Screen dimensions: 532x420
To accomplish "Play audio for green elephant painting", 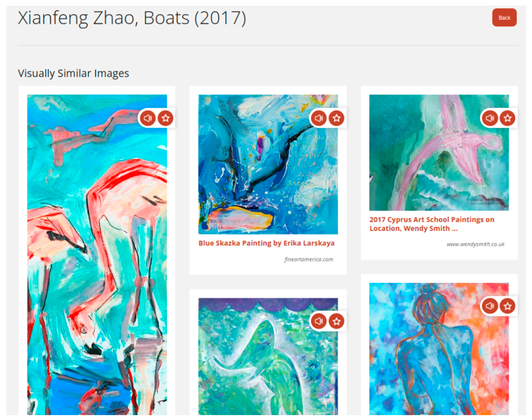I will click(319, 321).
